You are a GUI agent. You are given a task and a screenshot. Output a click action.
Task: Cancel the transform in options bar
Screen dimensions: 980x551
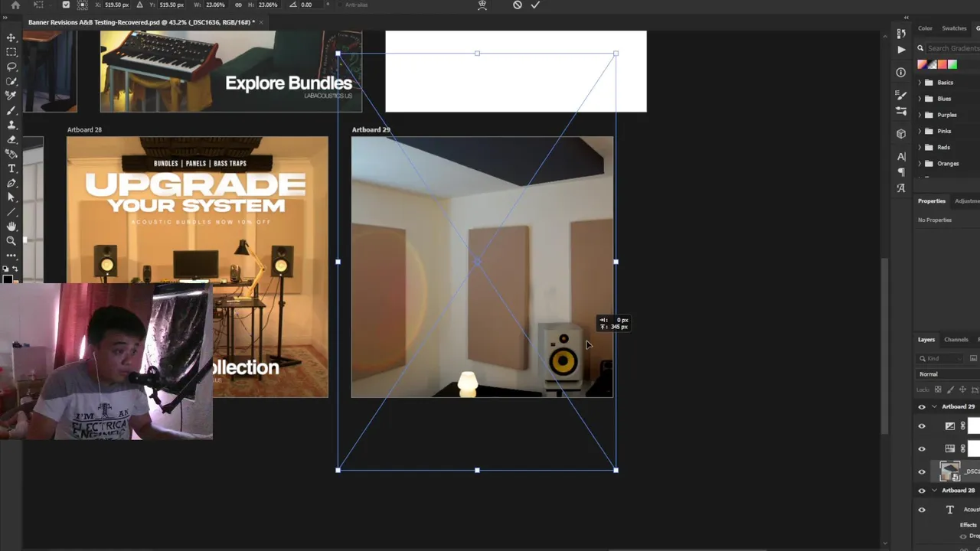[x=518, y=5]
